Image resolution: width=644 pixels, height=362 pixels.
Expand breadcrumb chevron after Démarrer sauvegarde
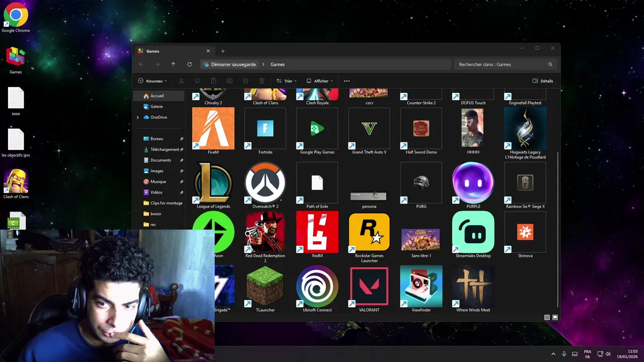[263, 64]
